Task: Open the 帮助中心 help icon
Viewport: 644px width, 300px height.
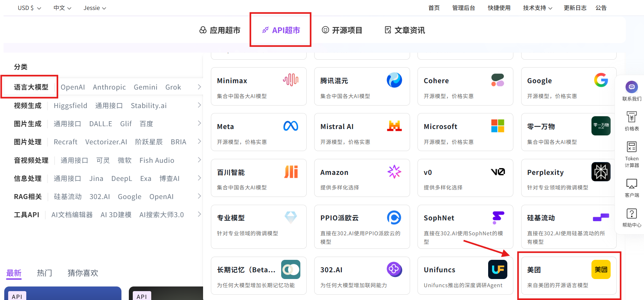Action: click(632, 213)
